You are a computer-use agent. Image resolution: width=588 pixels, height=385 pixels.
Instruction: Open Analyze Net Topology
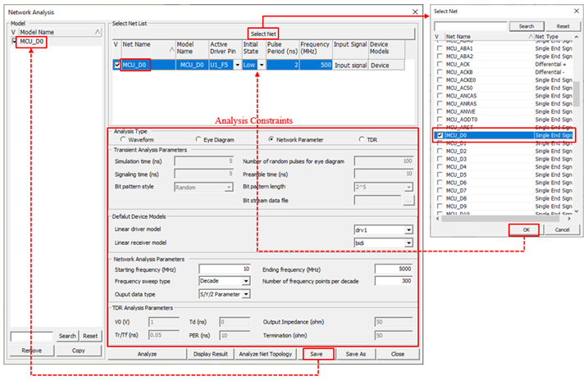(265, 354)
